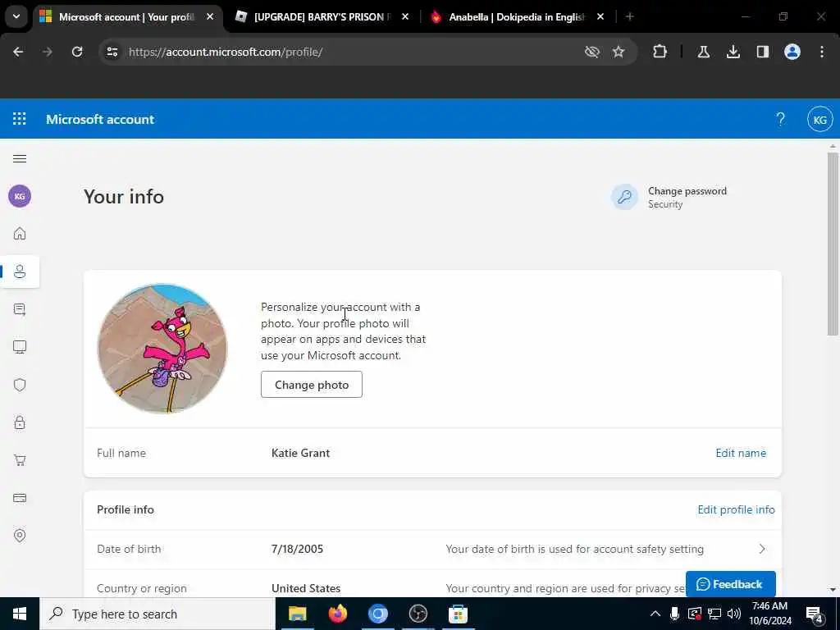The image size is (840, 630).
Task: Open File Explorer from the taskbar
Action: tap(297, 614)
